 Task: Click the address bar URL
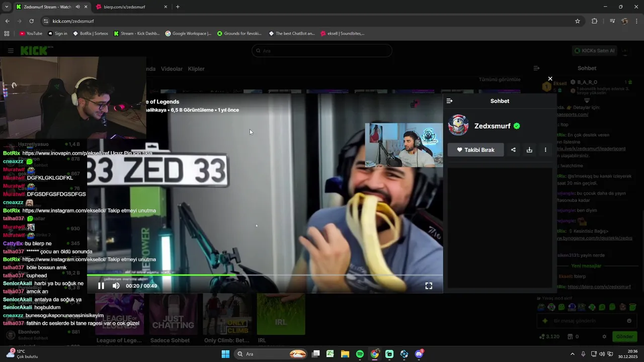(x=73, y=21)
